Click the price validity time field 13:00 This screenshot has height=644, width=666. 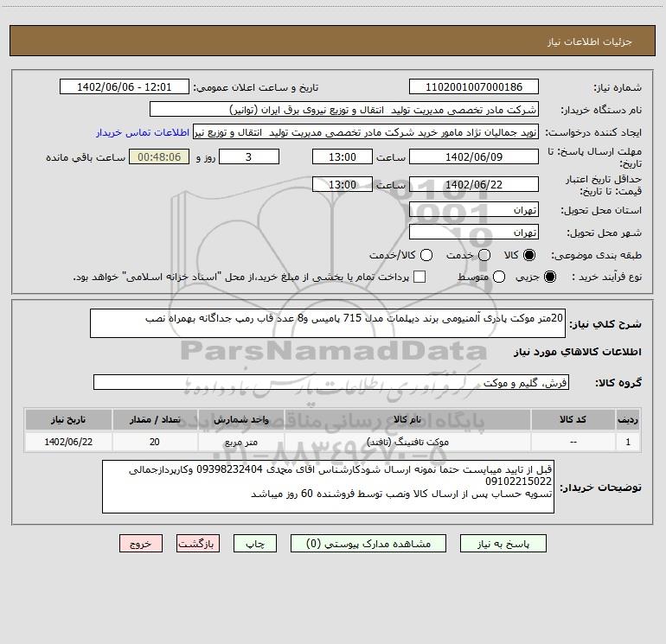[x=343, y=184]
